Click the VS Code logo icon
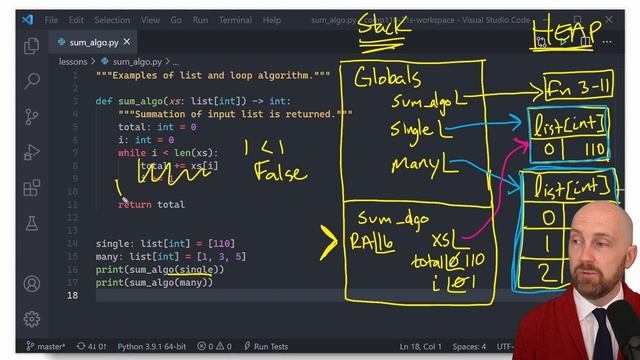 tap(28, 20)
